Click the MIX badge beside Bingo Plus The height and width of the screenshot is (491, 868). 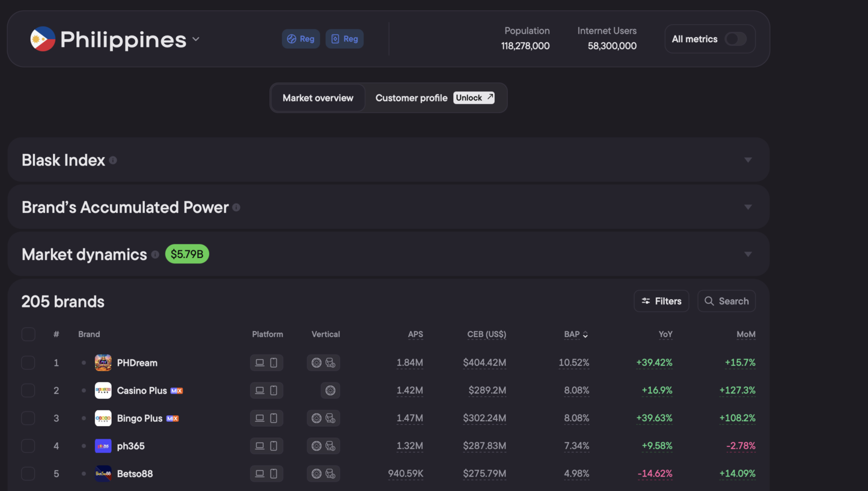click(x=173, y=418)
